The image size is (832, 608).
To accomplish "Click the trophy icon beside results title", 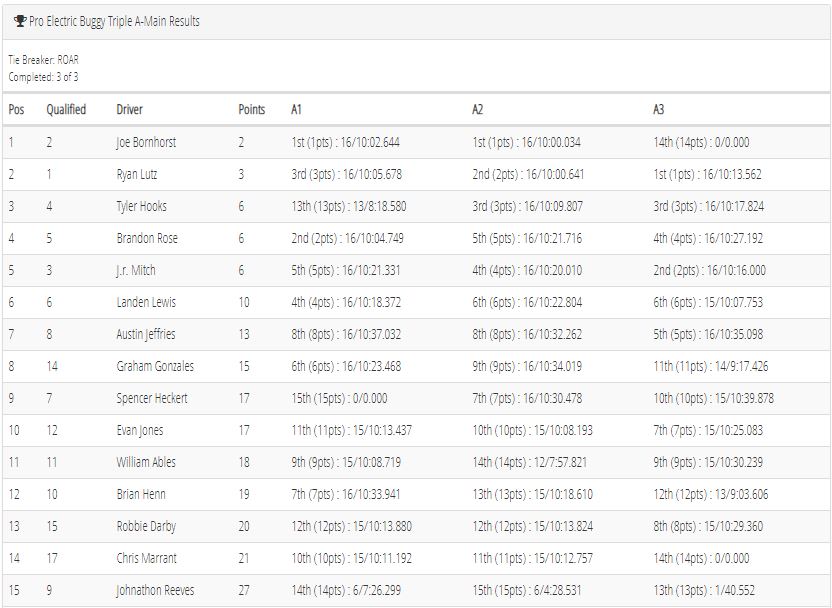I will (x=20, y=21).
